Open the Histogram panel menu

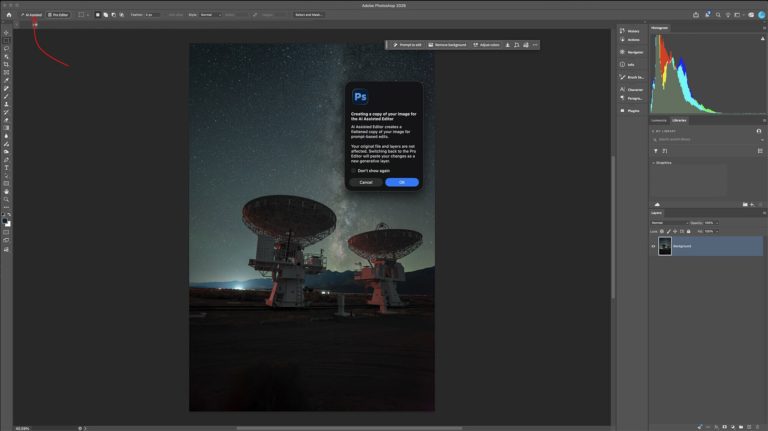click(x=764, y=28)
